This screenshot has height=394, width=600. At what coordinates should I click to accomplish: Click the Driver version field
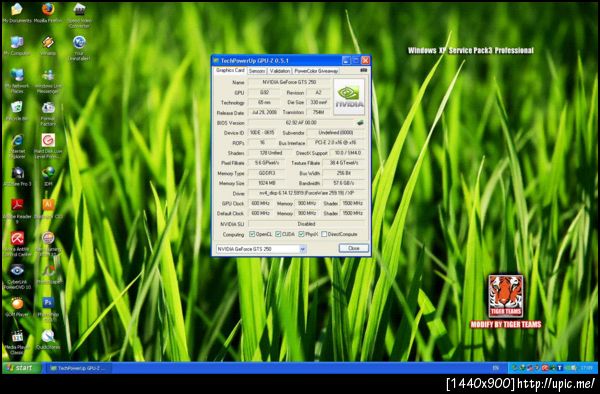[307, 193]
